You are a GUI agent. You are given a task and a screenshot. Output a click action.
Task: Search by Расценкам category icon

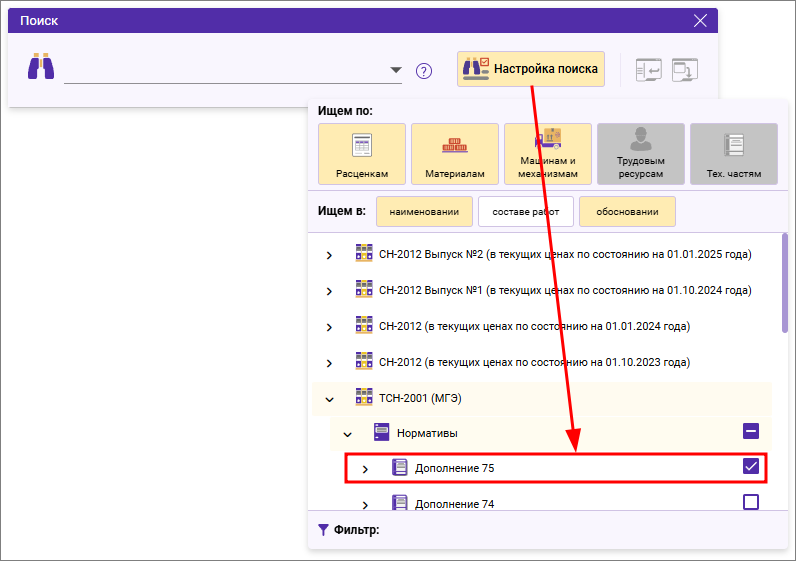[x=362, y=154]
